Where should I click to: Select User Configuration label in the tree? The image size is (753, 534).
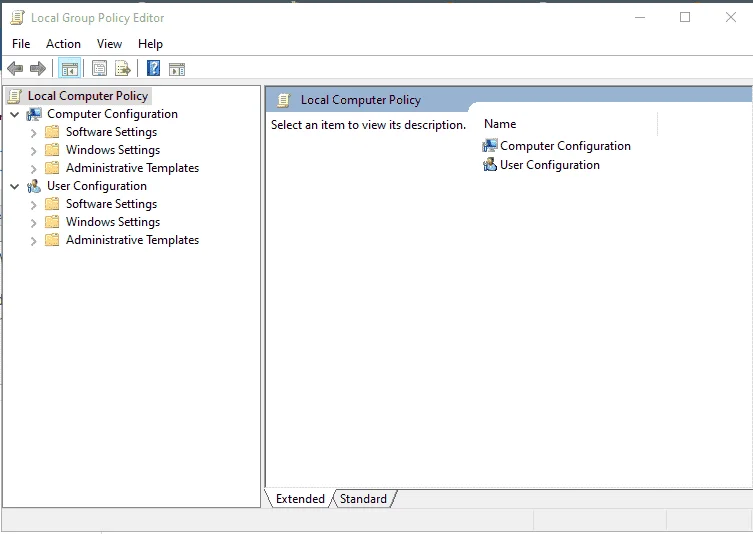(97, 186)
